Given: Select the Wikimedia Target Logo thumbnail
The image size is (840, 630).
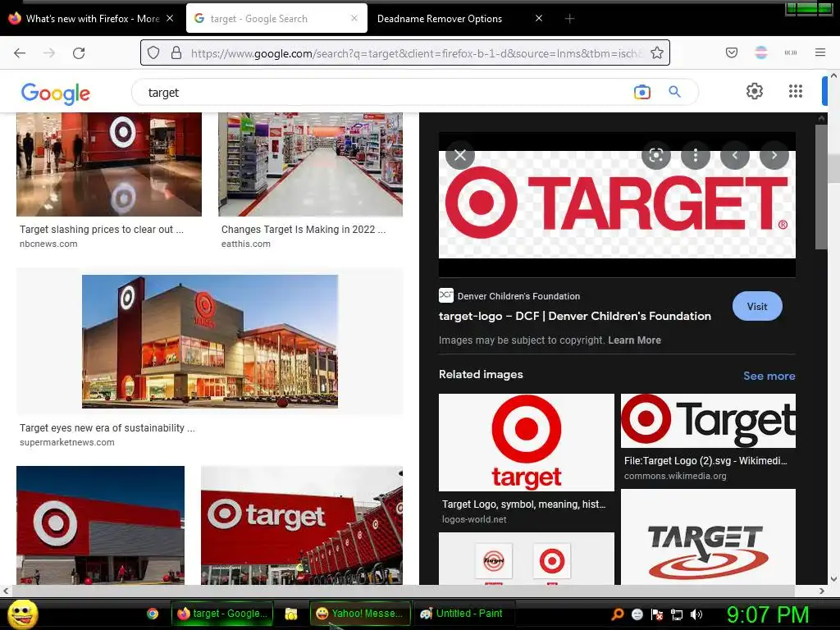Looking at the screenshot, I should tap(708, 421).
